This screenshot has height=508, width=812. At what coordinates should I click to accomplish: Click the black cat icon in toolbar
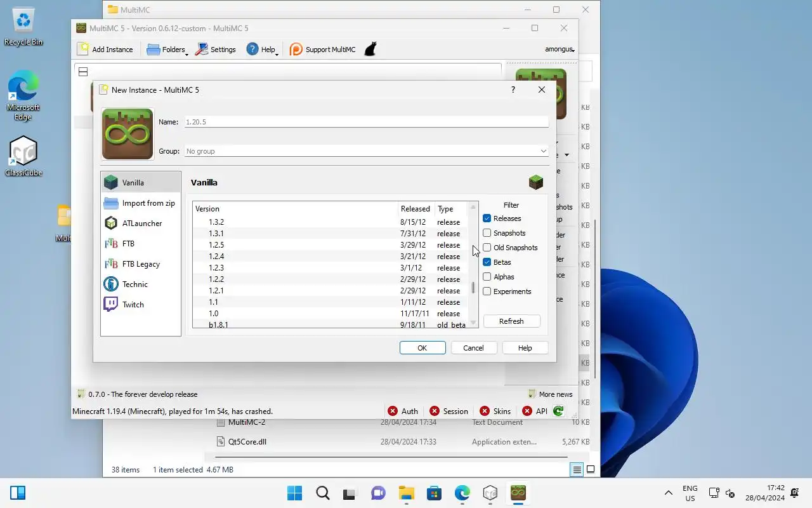[371, 49]
